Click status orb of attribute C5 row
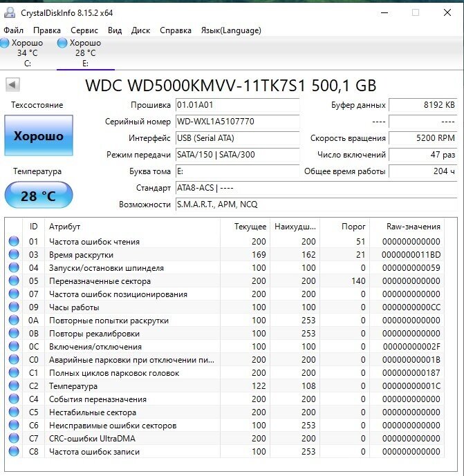The width and height of the screenshot is (464, 476). tap(14, 412)
